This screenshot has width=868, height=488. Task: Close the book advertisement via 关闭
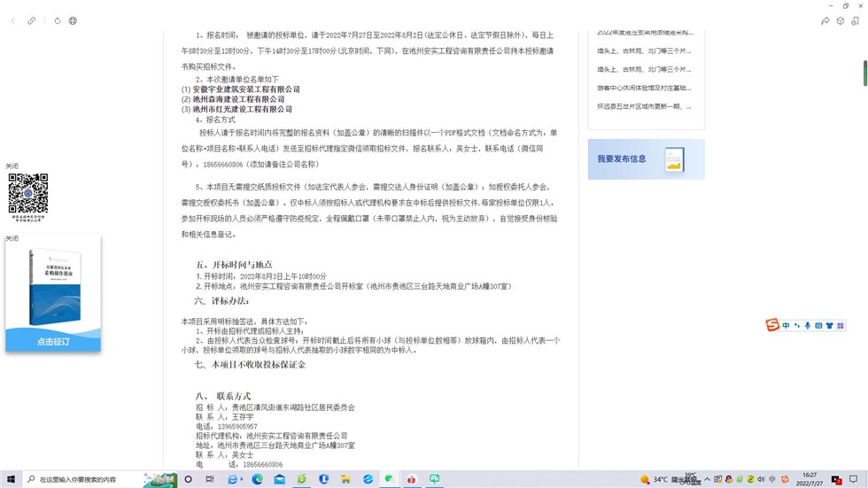click(x=12, y=238)
